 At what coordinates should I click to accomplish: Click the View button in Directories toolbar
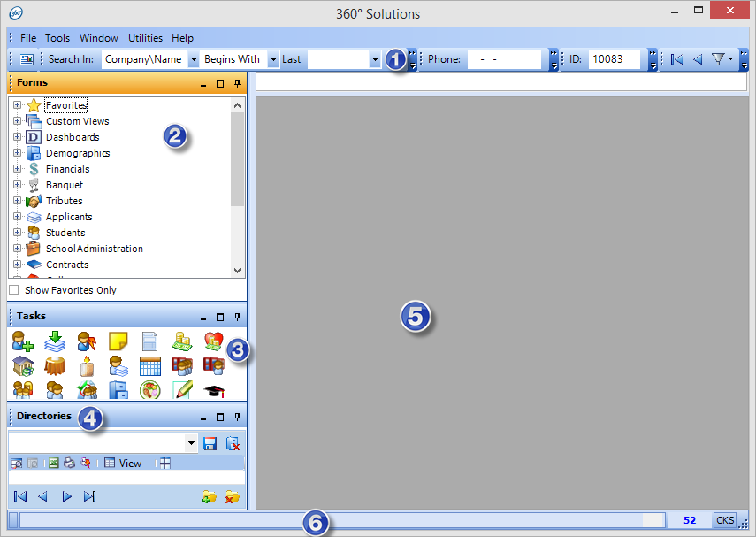(x=124, y=464)
